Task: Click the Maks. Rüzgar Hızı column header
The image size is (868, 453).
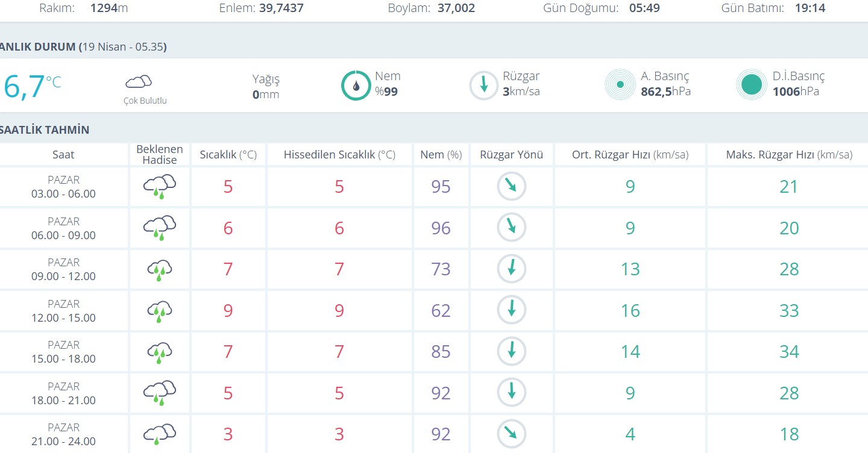Action: (x=788, y=155)
